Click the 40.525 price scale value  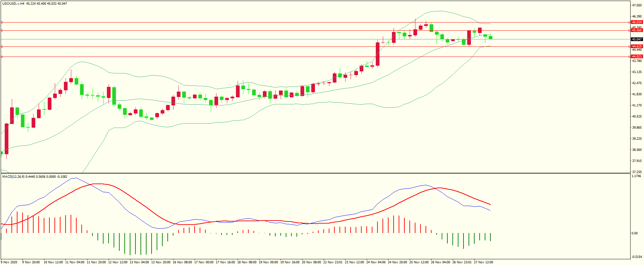point(637,117)
